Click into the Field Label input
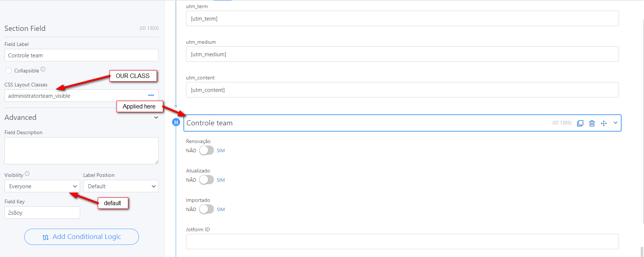The width and height of the screenshot is (644, 257). click(82, 56)
